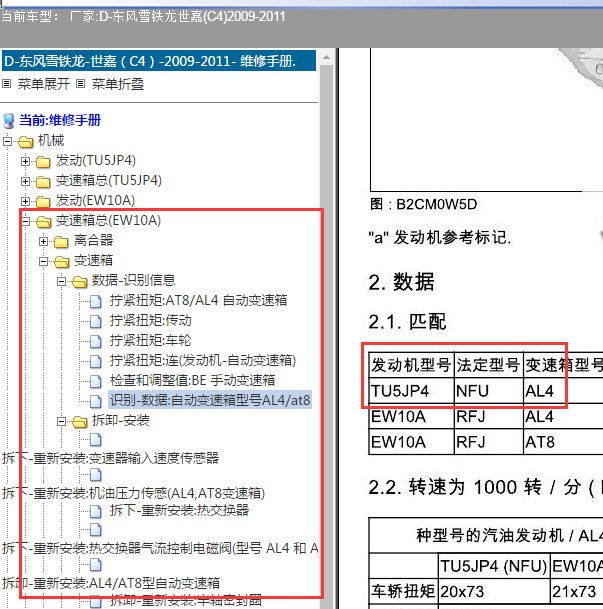The height and width of the screenshot is (609, 603).
Task: Expand the 离合器 folder node
Action: pos(43,242)
